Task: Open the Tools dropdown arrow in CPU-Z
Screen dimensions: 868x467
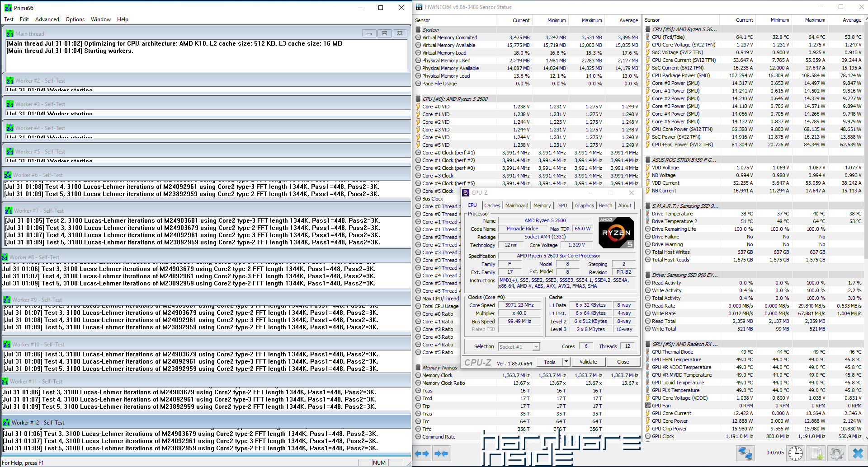Action: (x=566, y=362)
